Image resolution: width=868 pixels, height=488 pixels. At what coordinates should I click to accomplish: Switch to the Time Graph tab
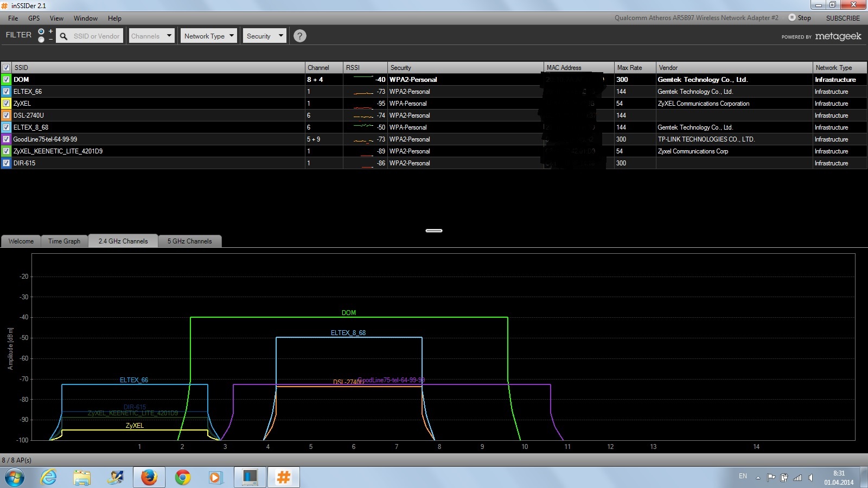64,241
